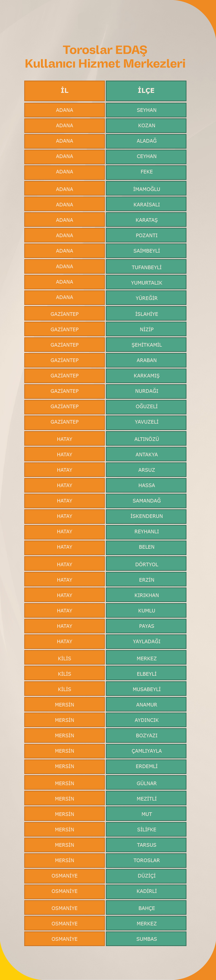This screenshot has height=980, width=216.
Task: Click the DÖRTYOL district cell
Action: click(146, 564)
